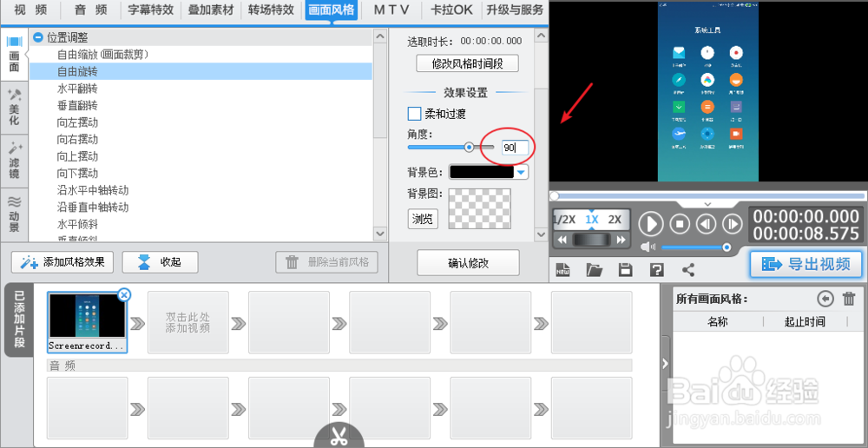
Task: Select the 垂直翻转 style
Action: pos(201,105)
